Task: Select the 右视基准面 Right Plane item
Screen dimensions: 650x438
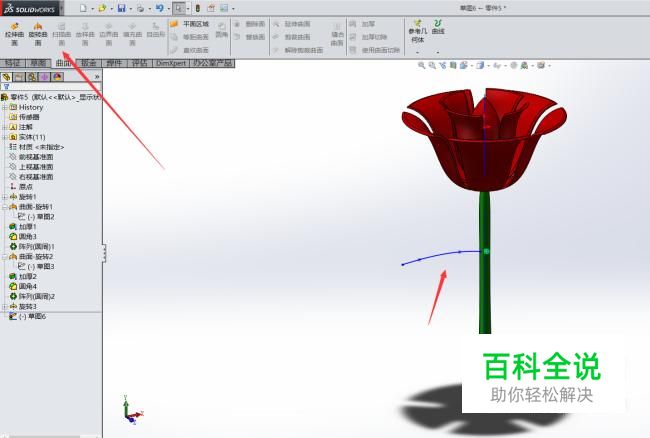Action: tap(31, 177)
